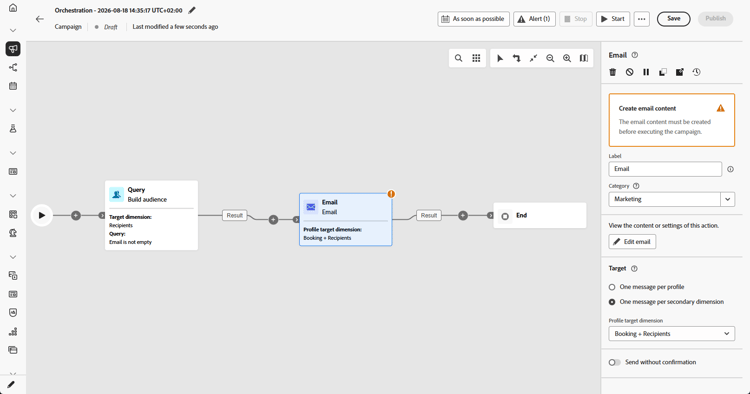Click the Start button
This screenshot has height=394, width=750.
[613, 19]
